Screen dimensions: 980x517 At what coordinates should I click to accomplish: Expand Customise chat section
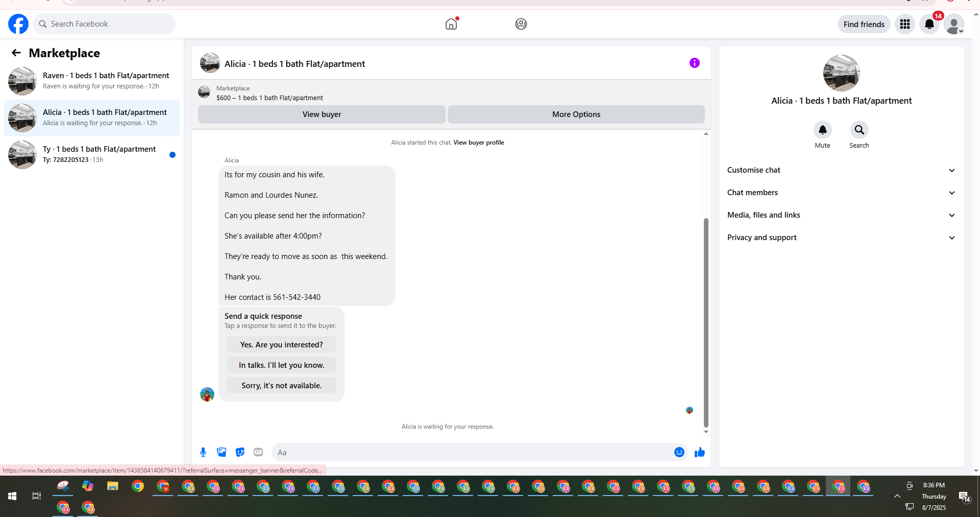pos(841,170)
